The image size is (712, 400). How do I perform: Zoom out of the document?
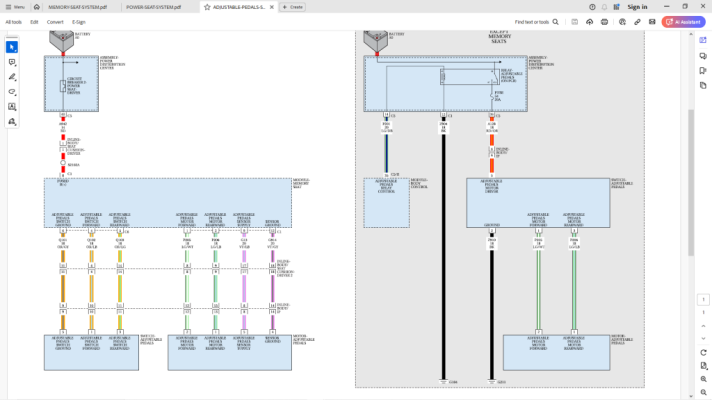pyautogui.click(x=703, y=392)
